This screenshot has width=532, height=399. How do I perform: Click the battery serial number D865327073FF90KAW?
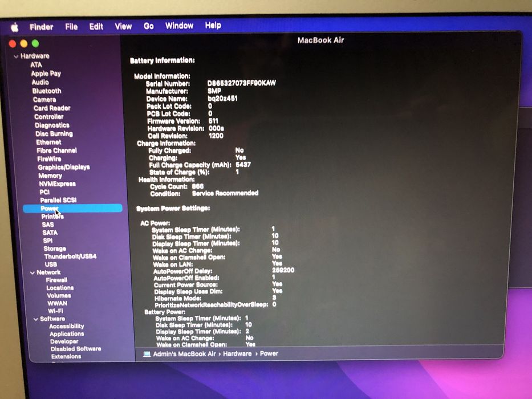[x=241, y=83]
